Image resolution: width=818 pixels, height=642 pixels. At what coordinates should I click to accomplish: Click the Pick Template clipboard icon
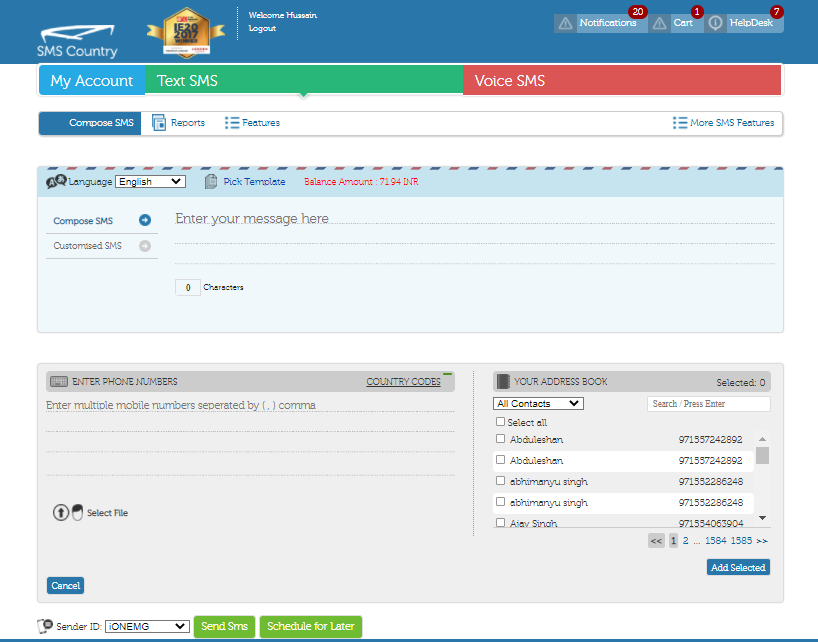(211, 182)
